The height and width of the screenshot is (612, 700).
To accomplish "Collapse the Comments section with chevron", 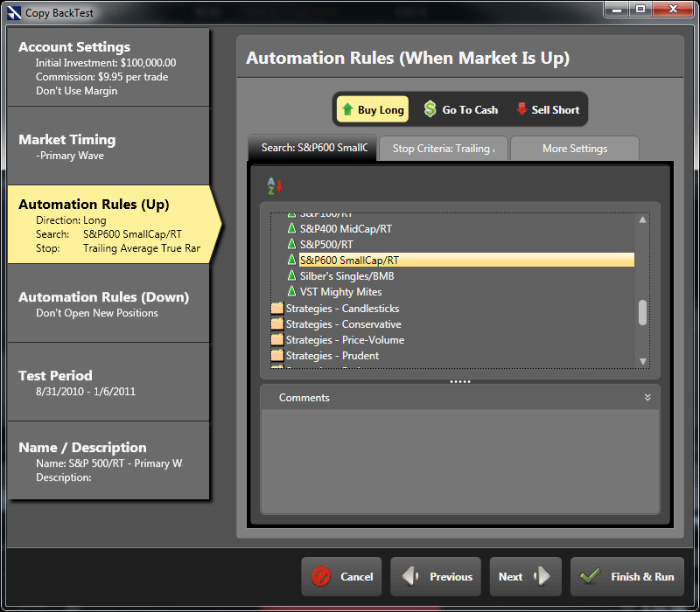I will click(x=647, y=397).
